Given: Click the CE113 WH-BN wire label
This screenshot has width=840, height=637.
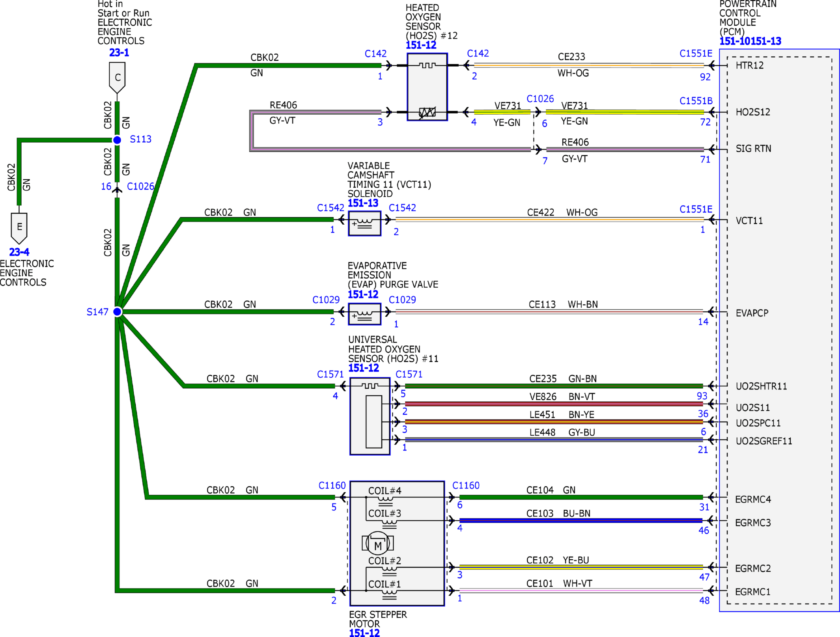Looking at the screenshot, I should pos(563,304).
